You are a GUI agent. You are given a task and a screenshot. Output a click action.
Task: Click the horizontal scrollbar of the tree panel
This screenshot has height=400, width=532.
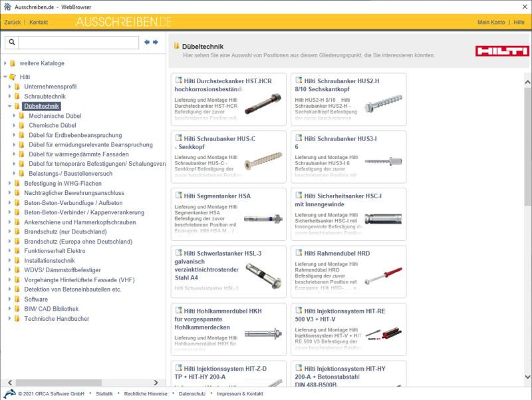[59, 382]
